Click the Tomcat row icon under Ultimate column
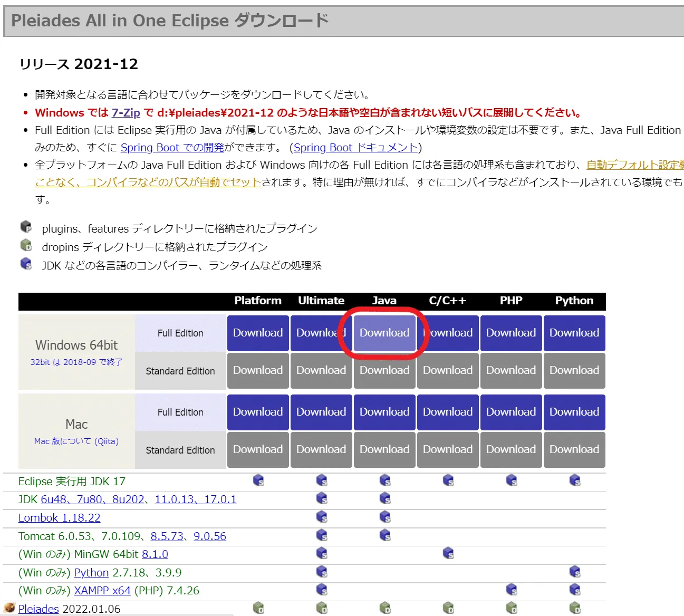Viewport: 684px width, 616px height. (x=322, y=535)
